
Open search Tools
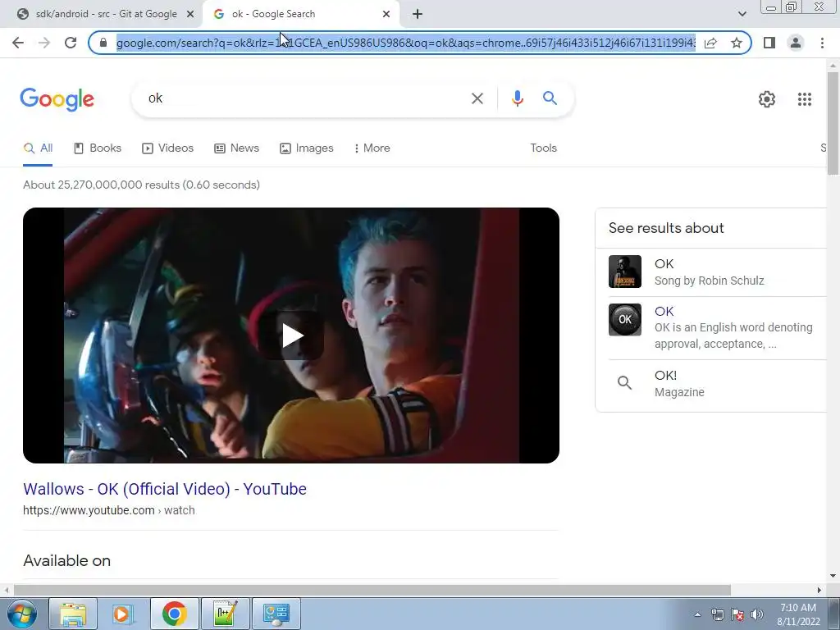click(x=543, y=148)
